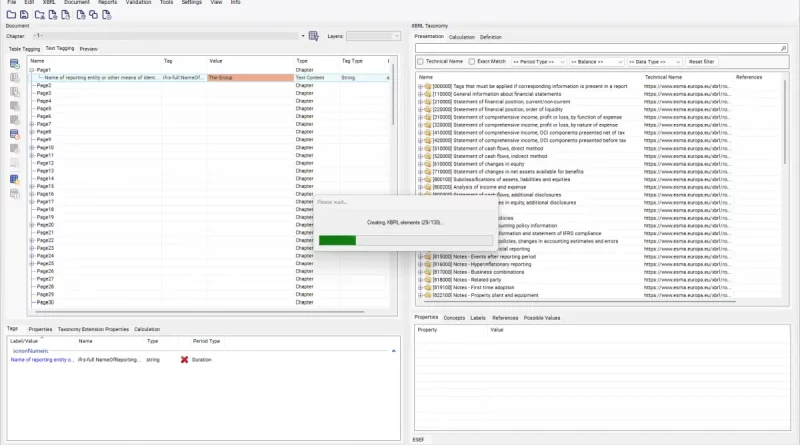Click the save disk toolbar icon
Viewport: 800px width, 445px height.
pos(24,15)
